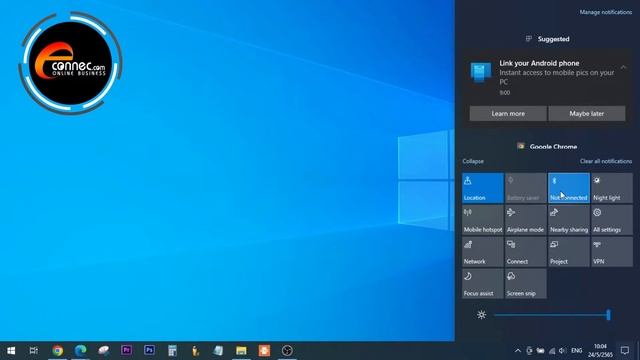Open the clock and date flyout
This screenshot has height=360, width=640.
[x=600, y=351]
